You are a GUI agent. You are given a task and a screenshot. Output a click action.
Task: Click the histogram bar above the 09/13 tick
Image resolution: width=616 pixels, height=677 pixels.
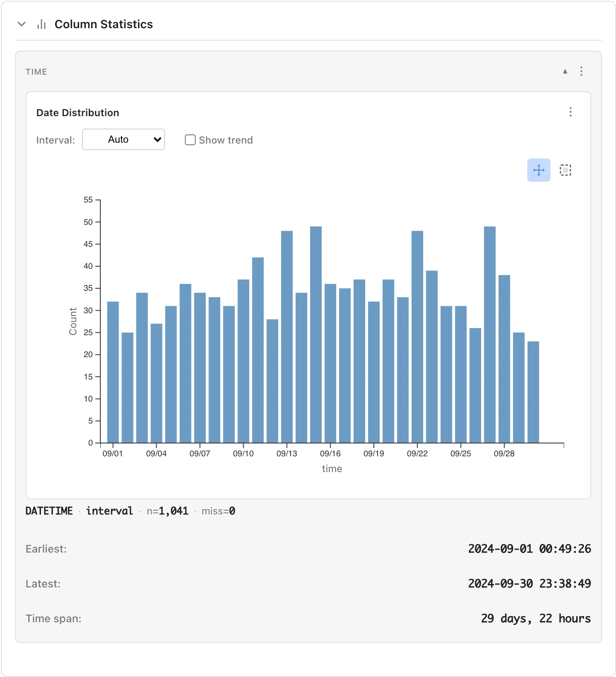point(287,337)
